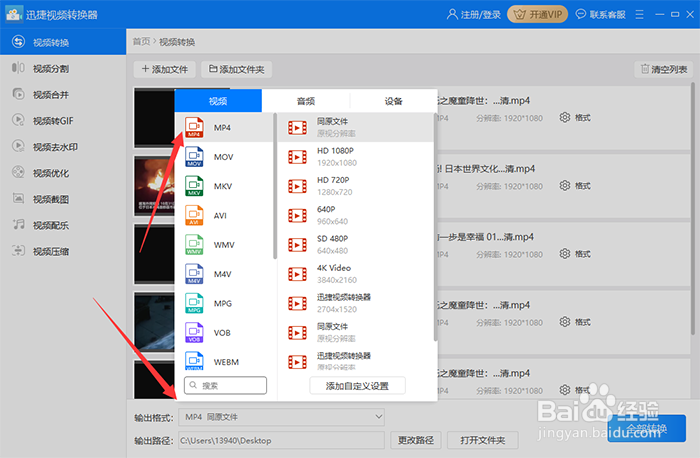
Task: Select the VOB format icon
Action: coord(194,333)
